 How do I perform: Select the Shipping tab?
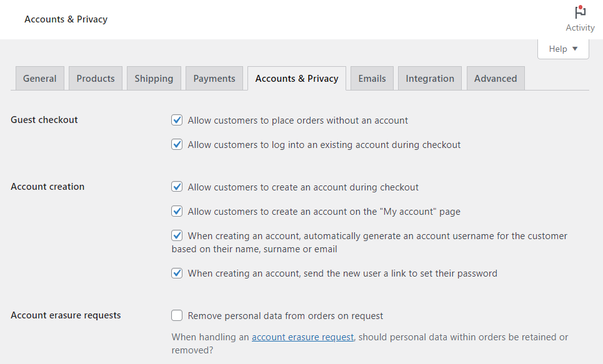tap(154, 78)
